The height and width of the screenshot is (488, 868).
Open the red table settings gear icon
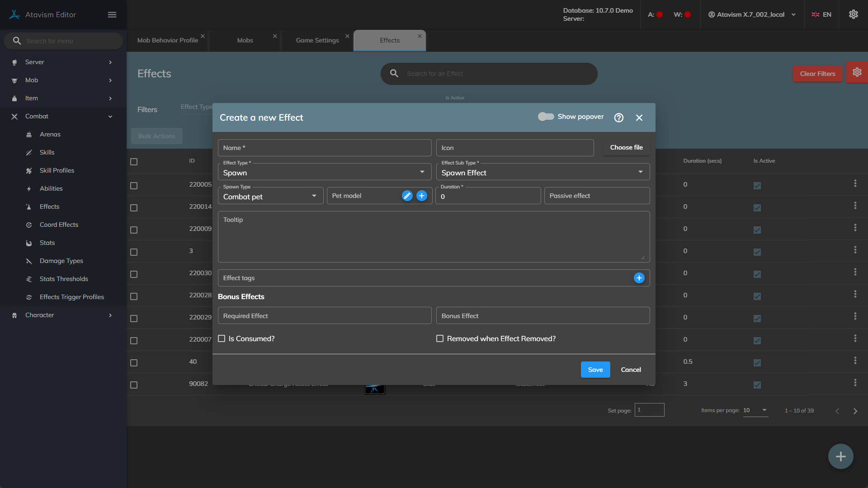[x=857, y=72]
